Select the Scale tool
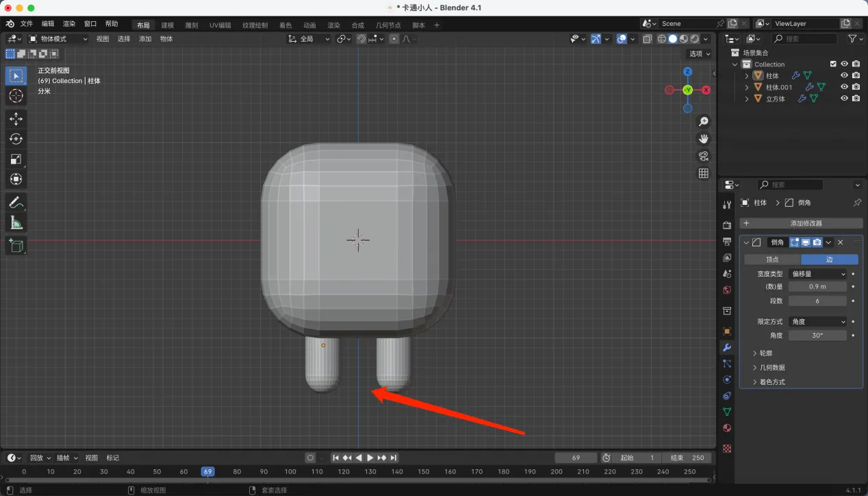868x496 pixels. [16, 159]
